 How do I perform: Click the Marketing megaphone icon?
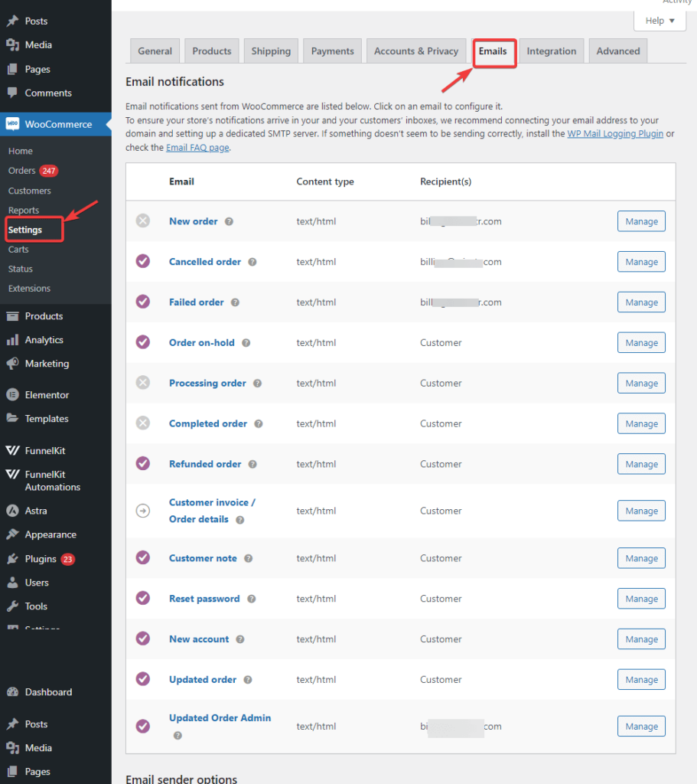click(12, 364)
